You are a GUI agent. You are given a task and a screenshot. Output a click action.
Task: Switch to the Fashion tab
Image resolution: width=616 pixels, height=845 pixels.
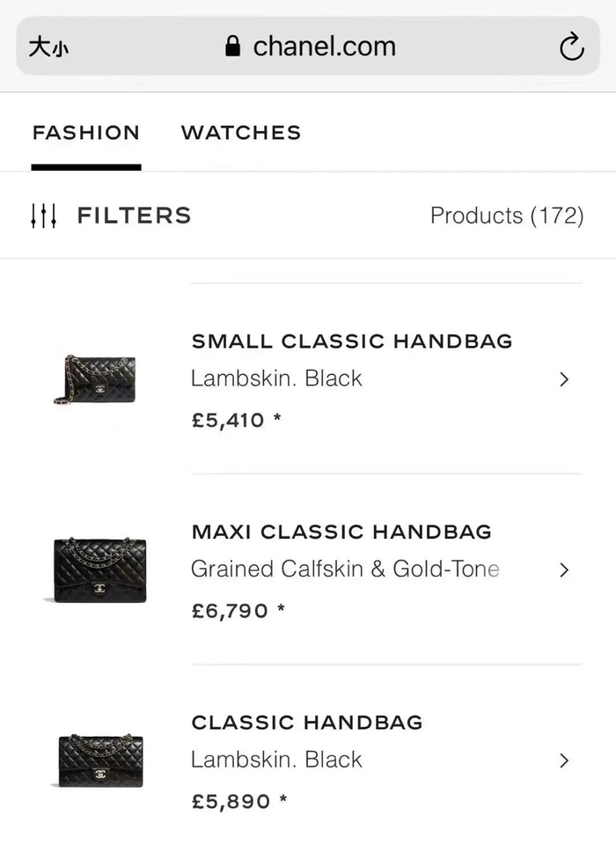click(86, 133)
